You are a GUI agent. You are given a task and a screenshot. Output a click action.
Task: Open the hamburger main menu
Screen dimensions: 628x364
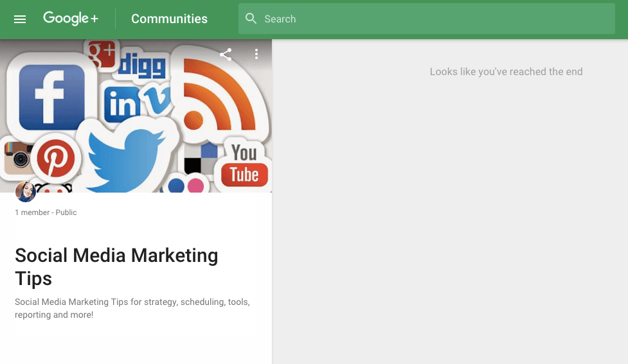[x=20, y=19]
